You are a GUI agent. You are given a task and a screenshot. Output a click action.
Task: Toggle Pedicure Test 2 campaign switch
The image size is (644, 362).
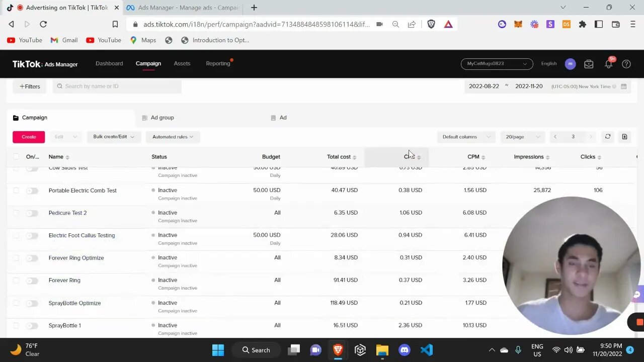click(x=32, y=213)
